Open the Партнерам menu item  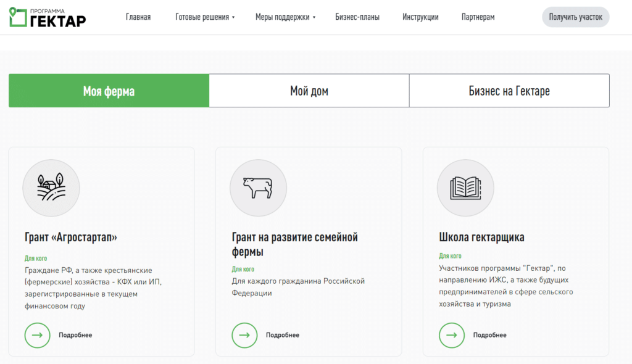478,17
